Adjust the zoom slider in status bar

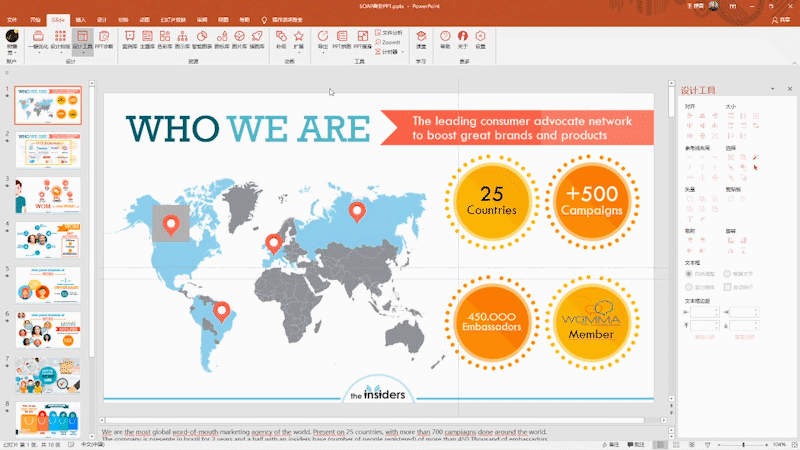(743, 445)
